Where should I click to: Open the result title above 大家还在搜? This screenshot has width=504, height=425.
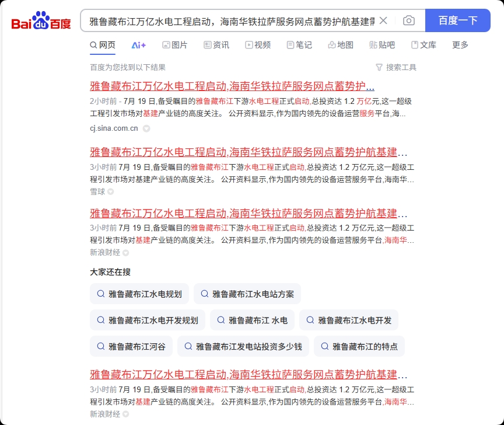point(249,213)
